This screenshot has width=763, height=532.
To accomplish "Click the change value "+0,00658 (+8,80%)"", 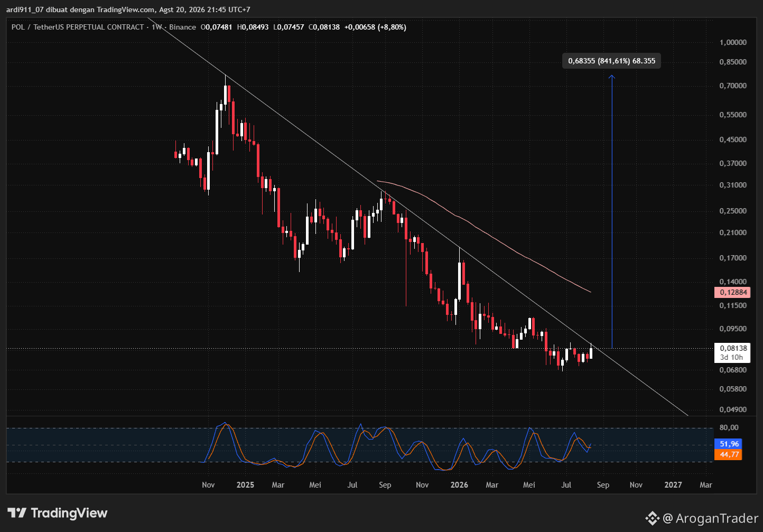I will (x=375, y=27).
